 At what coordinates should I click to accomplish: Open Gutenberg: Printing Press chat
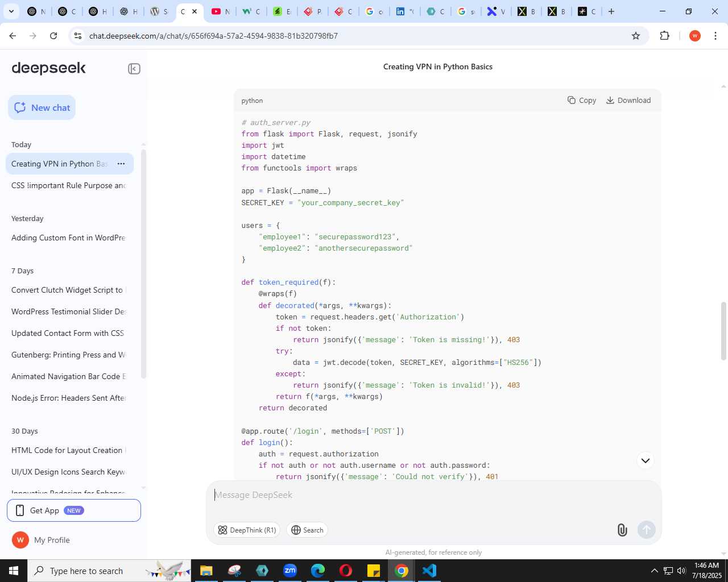(69, 355)
